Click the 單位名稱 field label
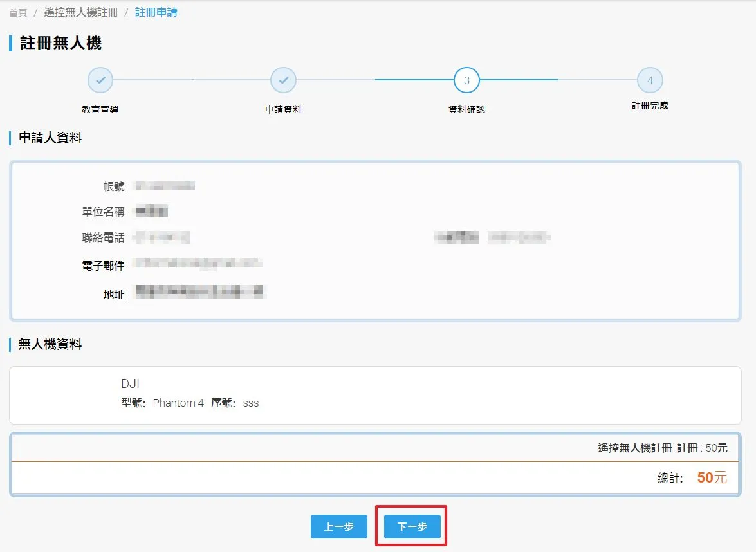 [x=103, y=212]
